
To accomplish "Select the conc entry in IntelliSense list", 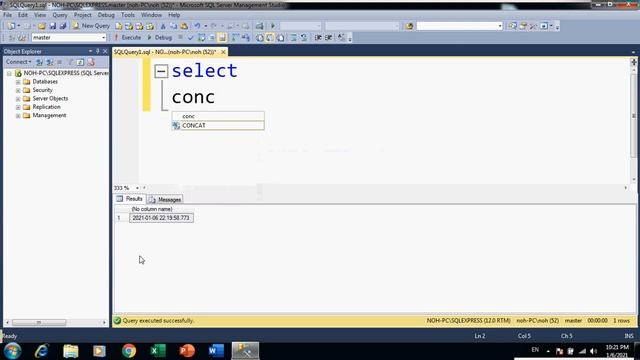I will (218, 116).
